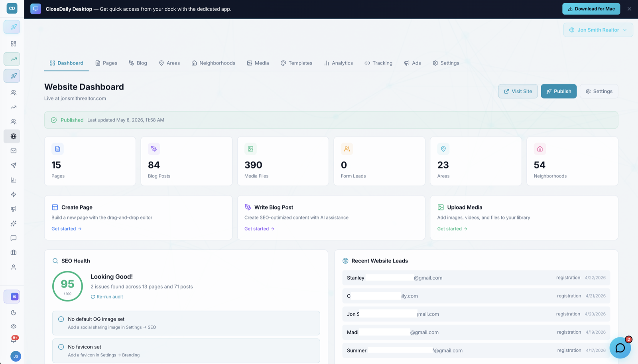Switch to the Blog tab

138,63
